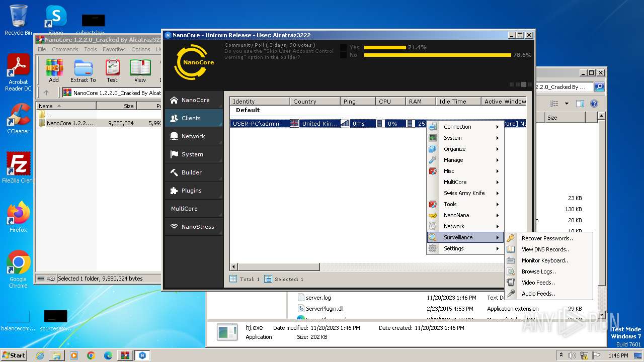Click the Default group label
The height and width of the screenshot is (362, 644).
248,110
